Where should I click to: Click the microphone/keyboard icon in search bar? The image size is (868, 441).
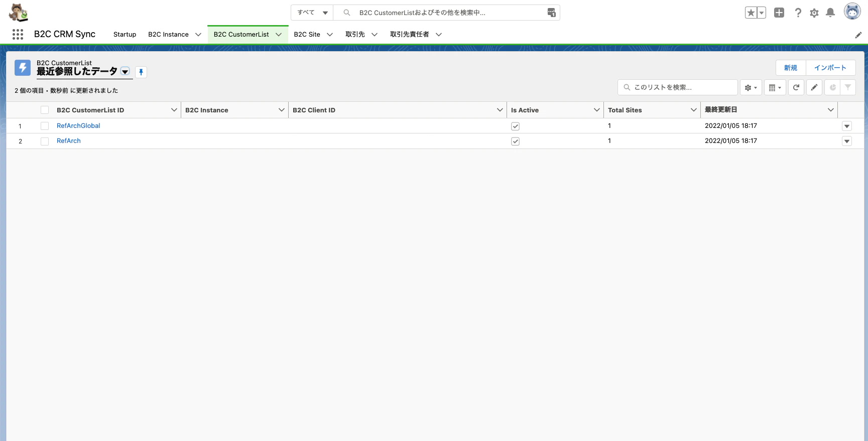551,13
